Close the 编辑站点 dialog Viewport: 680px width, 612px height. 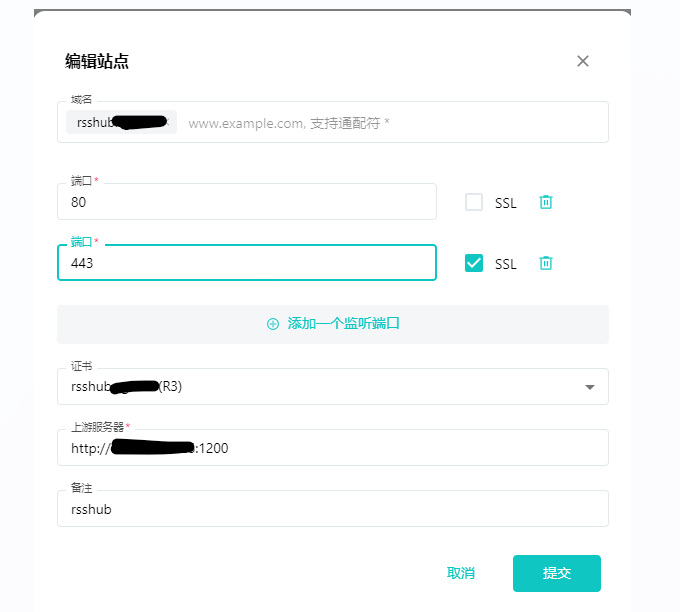(x=583, y=61)
